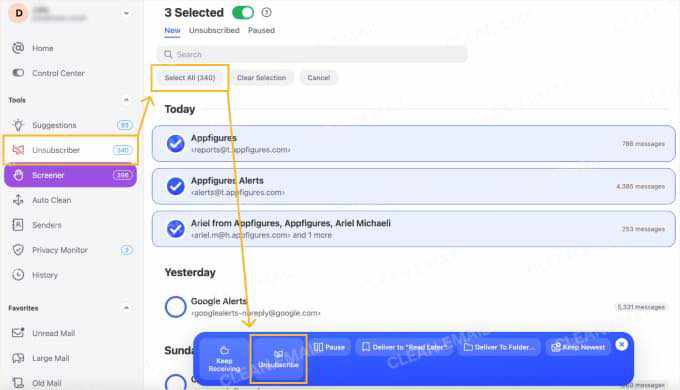Collapse the Tools section
Viewport: 680px width, 390px height.
(x=126, y=100)
